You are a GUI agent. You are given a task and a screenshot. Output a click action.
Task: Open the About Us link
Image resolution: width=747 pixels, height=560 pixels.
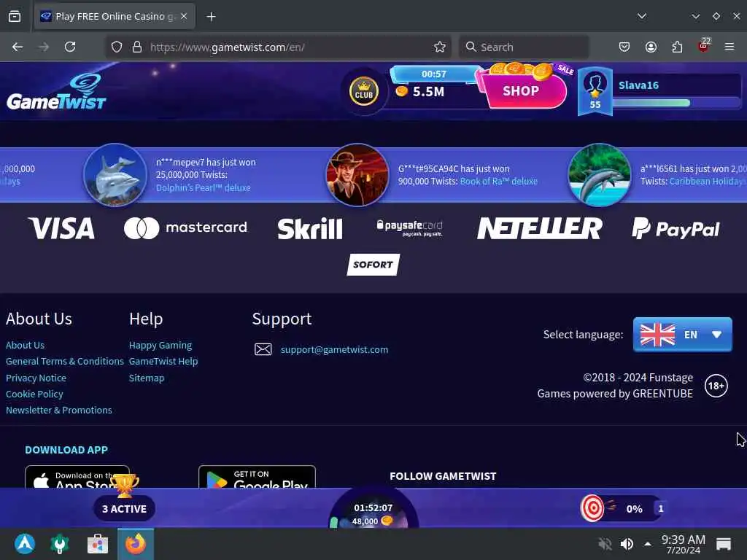click(x=26, y=345)
